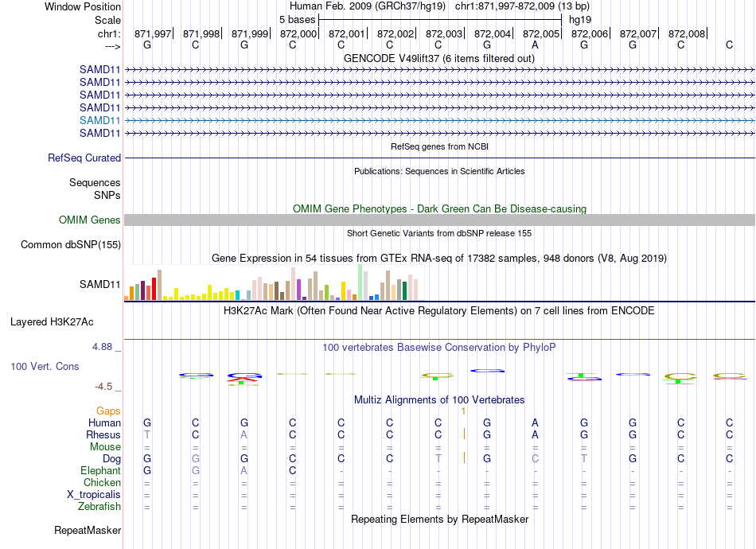Open Publications: Sequences in Scientific Articles title
Screen dimensions: 756x549
439,171
